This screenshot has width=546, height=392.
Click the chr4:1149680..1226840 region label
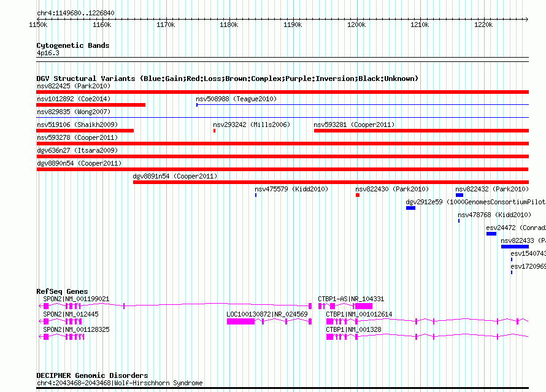tap(75, 13)
